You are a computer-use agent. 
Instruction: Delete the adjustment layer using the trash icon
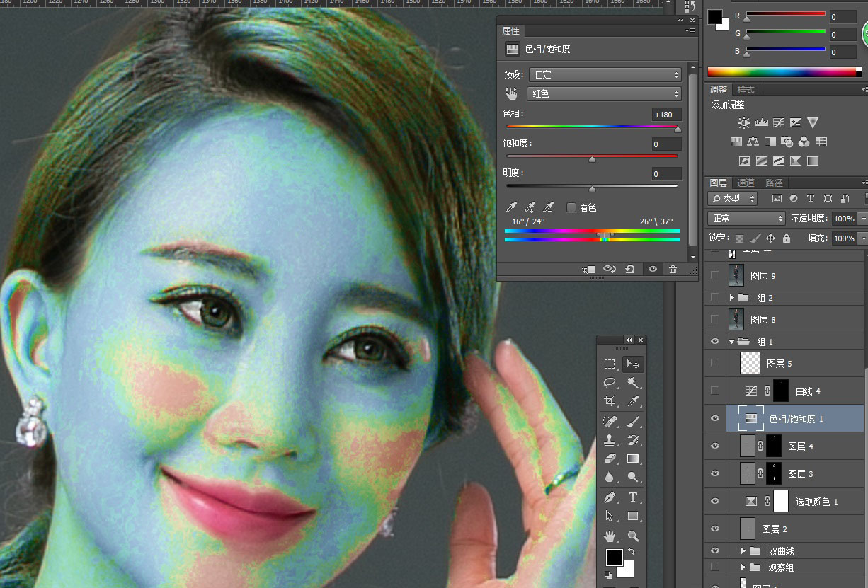pyautogui.click(x=673, y=269)
